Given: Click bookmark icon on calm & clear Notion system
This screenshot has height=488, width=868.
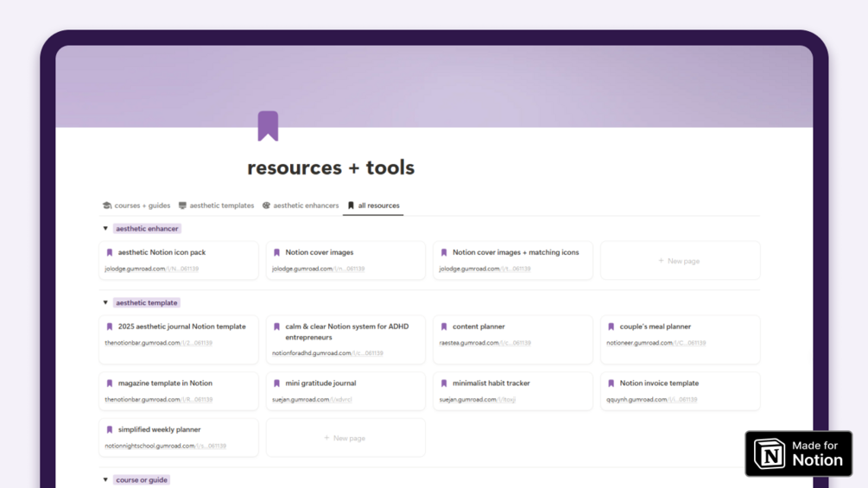Looking at the screenshot, I should click(x=276, y=326).
